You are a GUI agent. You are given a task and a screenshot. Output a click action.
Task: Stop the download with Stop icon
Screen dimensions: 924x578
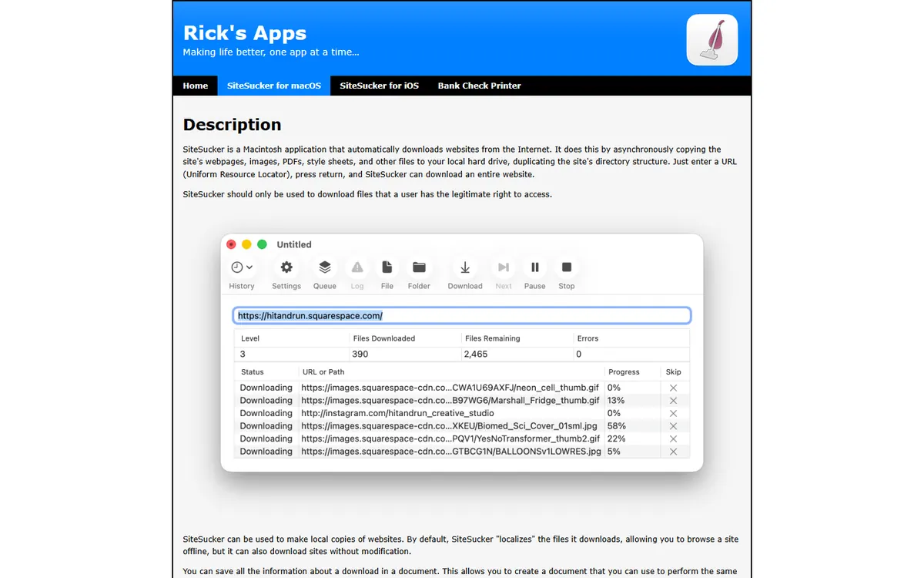tap(567, 267)
